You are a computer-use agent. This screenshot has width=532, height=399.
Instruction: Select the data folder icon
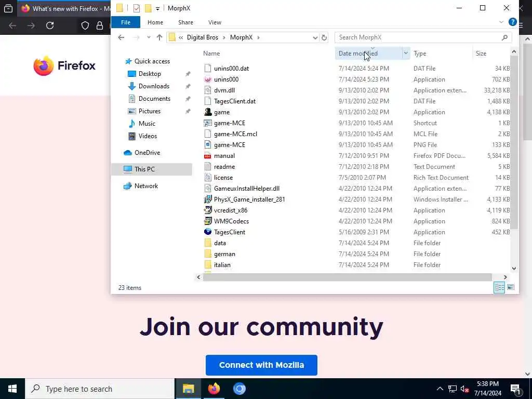click(x=208, y=243)
